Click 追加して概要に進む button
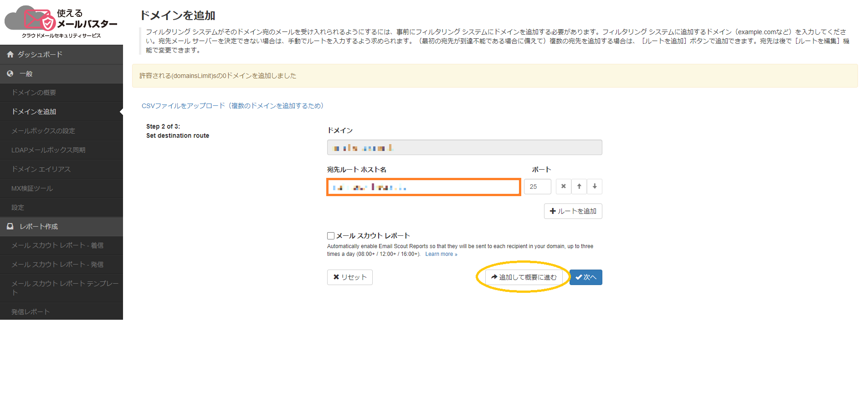This screenshot has width=868, height=400. (x=524, y=277)
